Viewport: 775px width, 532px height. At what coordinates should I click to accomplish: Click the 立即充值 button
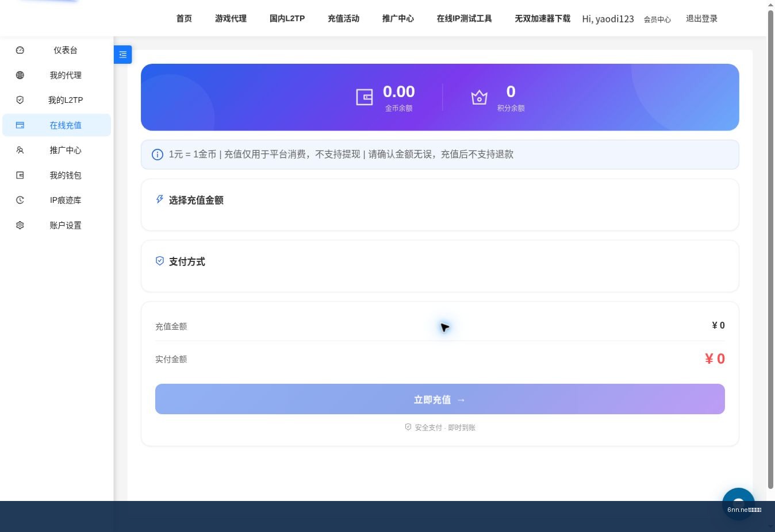[440, 399]
